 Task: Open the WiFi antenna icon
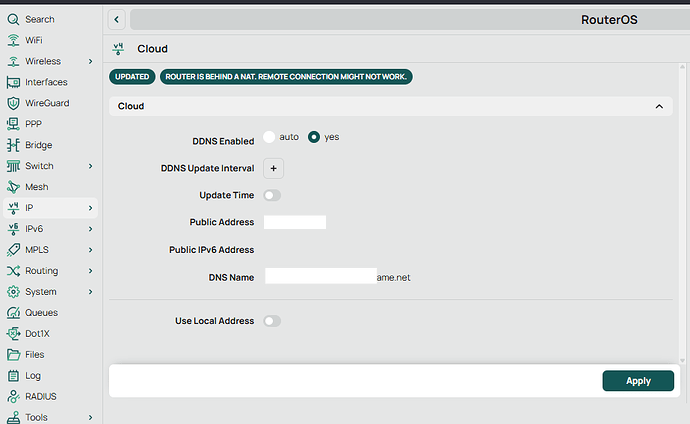tap(13, 40)
